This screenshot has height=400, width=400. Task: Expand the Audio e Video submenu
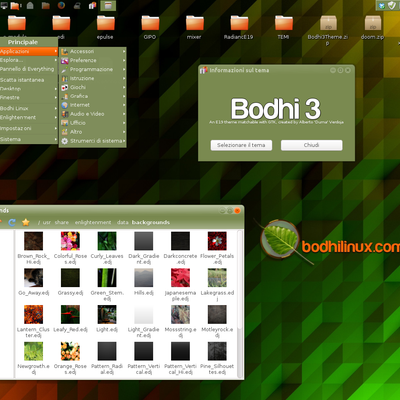pos(93,114)
